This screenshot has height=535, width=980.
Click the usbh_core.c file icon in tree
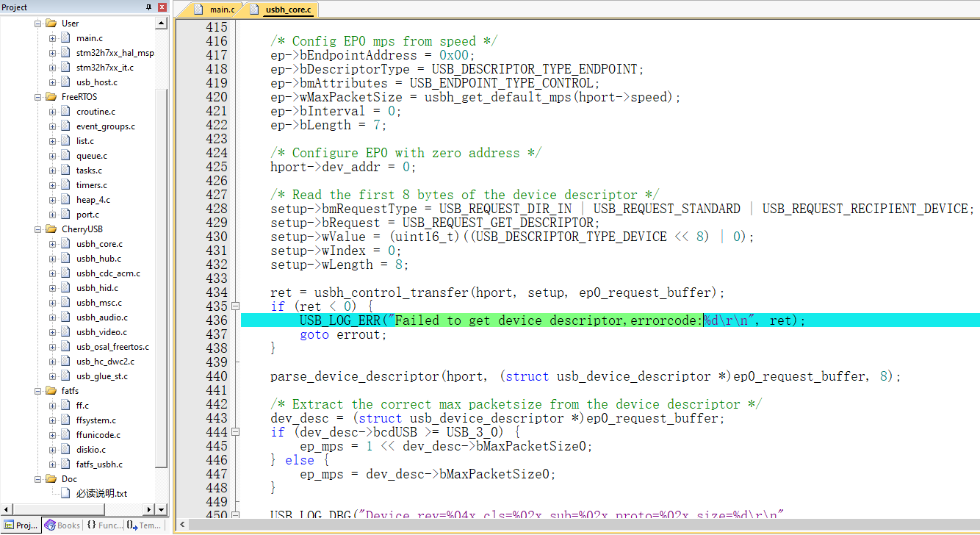(66, 244)
